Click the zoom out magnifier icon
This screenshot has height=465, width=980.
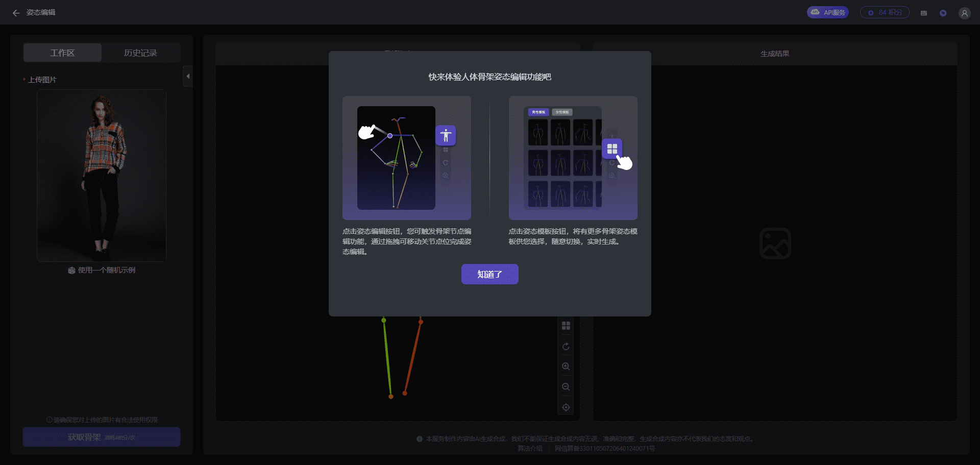click(x=566, y=387)
